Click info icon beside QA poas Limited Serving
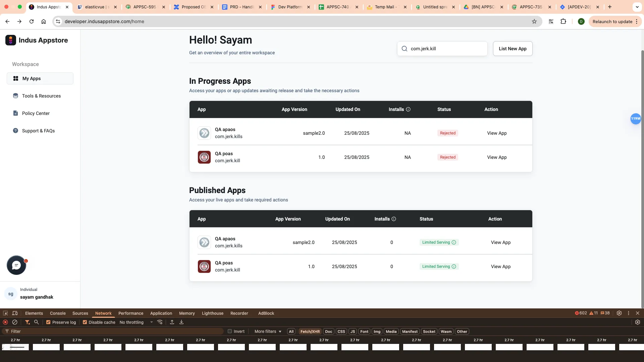 (454, 266)
